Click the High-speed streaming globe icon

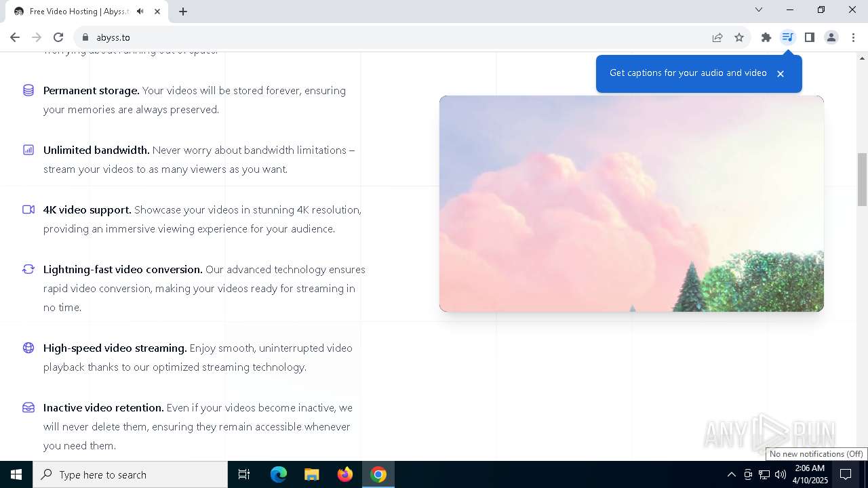click(x=28, y=348)
